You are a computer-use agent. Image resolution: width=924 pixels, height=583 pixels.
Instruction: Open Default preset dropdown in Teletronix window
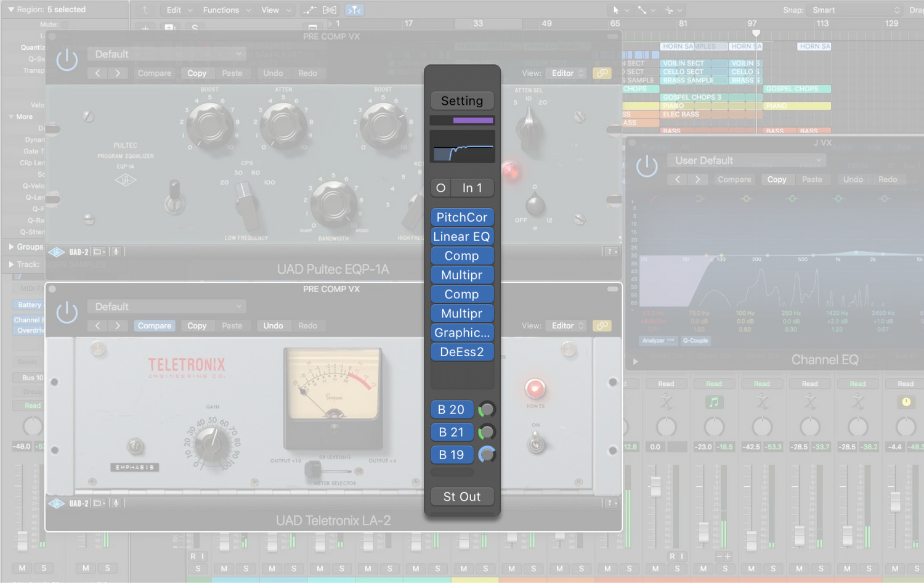point(168,306)
